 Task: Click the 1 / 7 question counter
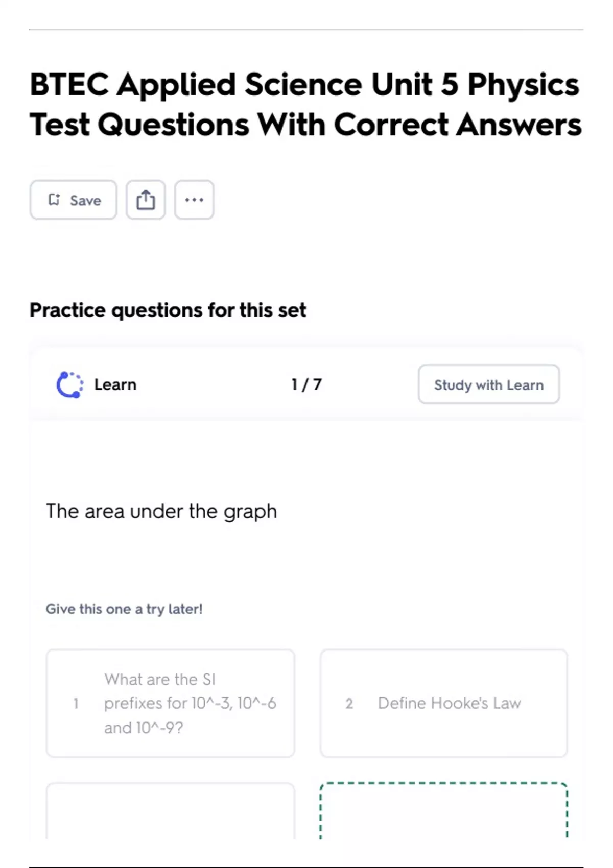point(306,384)
